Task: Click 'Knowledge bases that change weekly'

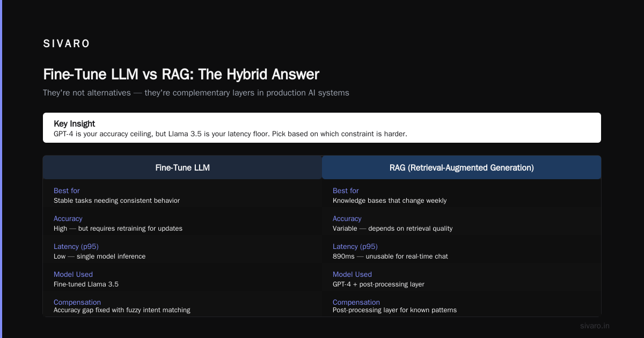Action: tap(390, 201)
